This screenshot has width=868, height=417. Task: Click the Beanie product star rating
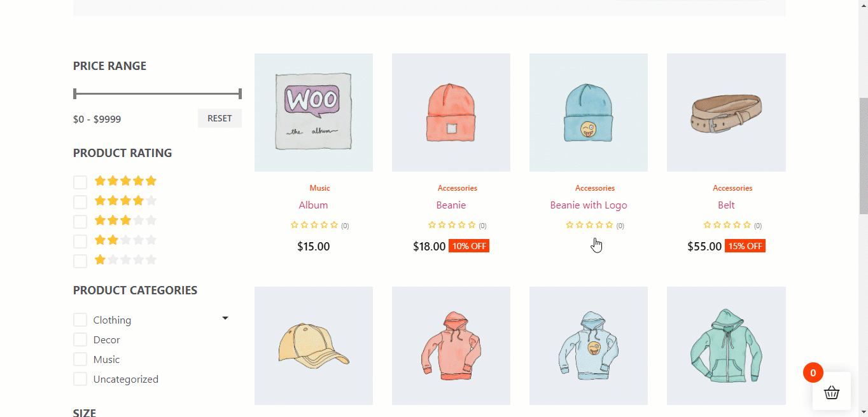tap(452, 225)
